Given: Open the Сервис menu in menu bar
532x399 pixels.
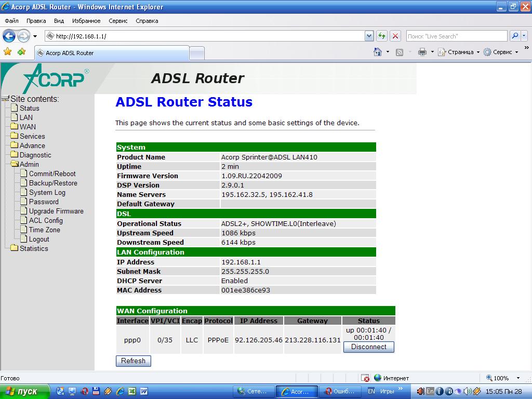Looking at the screenshot, I should point(118,21).
